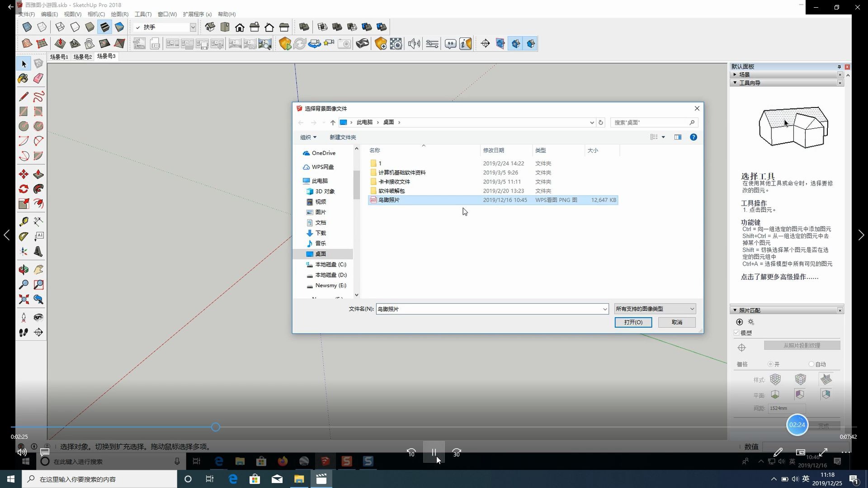Click the 取消 button in dialog

coord(677,322)
